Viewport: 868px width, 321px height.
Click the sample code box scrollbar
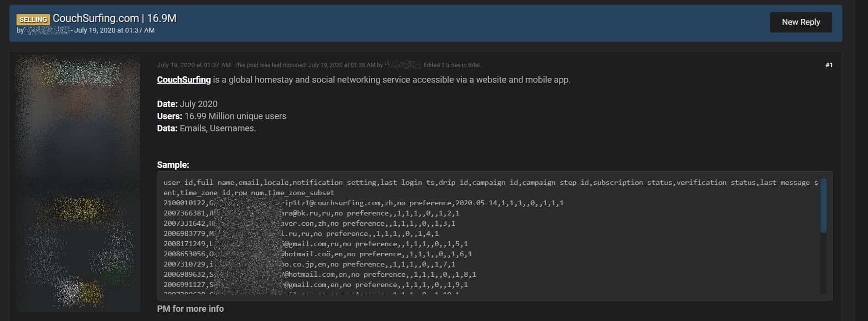tap(823, 205)
